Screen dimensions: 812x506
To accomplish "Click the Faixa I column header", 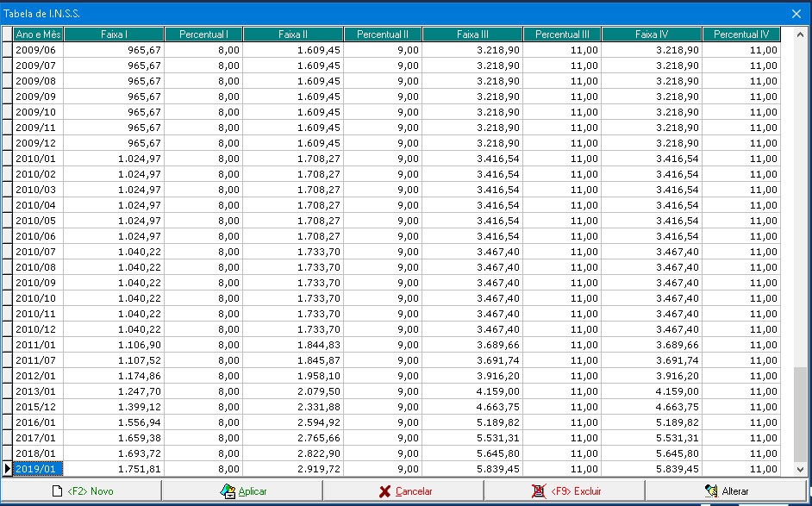I will coord(114,34).
